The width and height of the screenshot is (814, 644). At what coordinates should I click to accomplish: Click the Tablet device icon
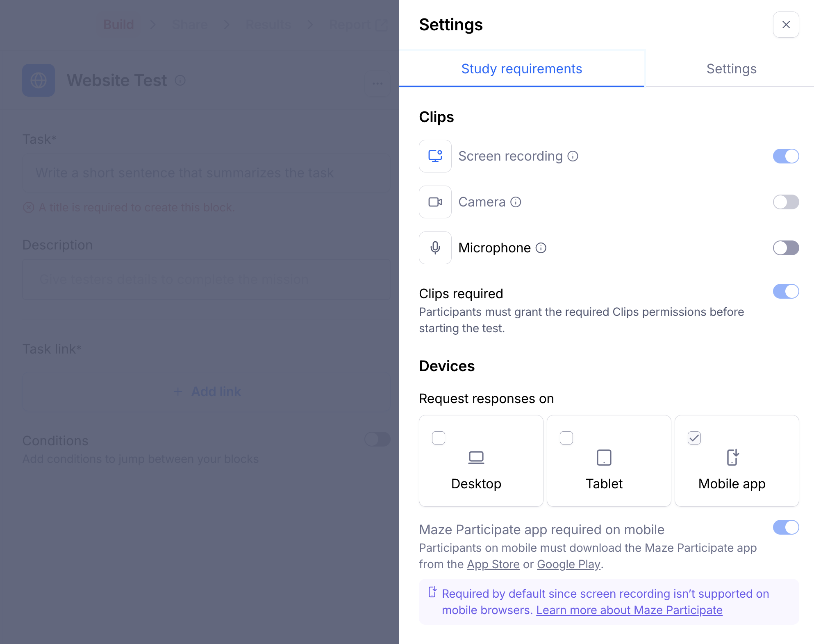604,457
